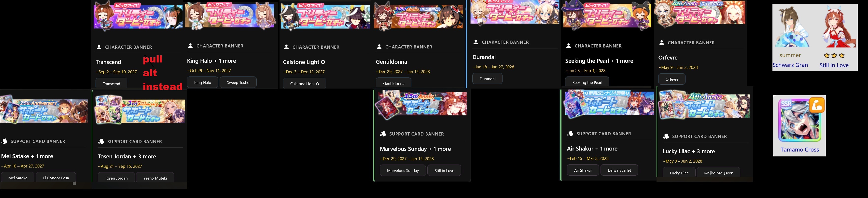Screen dimensions: 868x198
Task: Click the Durandal tag button
Action: click(488, 79)
